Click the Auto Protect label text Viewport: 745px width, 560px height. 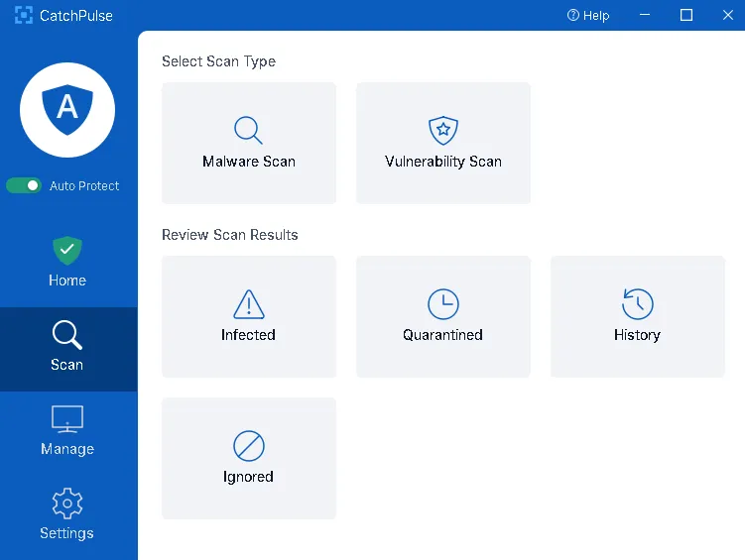[84, 186]
